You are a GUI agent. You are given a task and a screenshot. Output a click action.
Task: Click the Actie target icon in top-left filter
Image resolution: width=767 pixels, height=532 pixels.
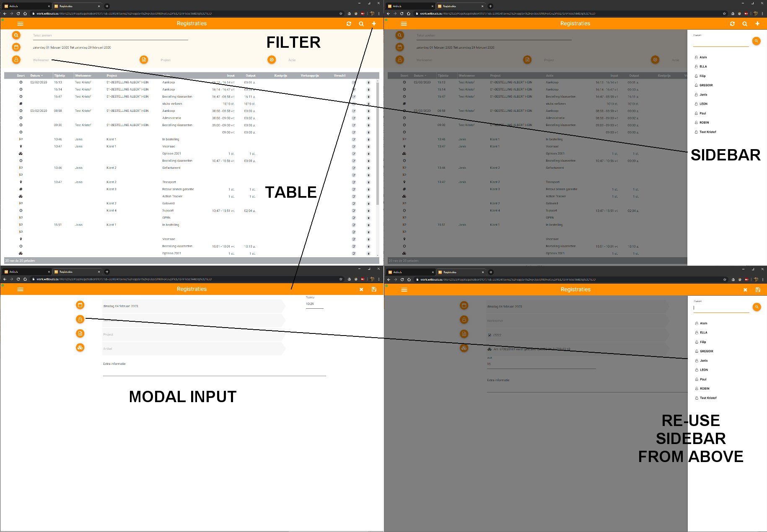(272, 60)
